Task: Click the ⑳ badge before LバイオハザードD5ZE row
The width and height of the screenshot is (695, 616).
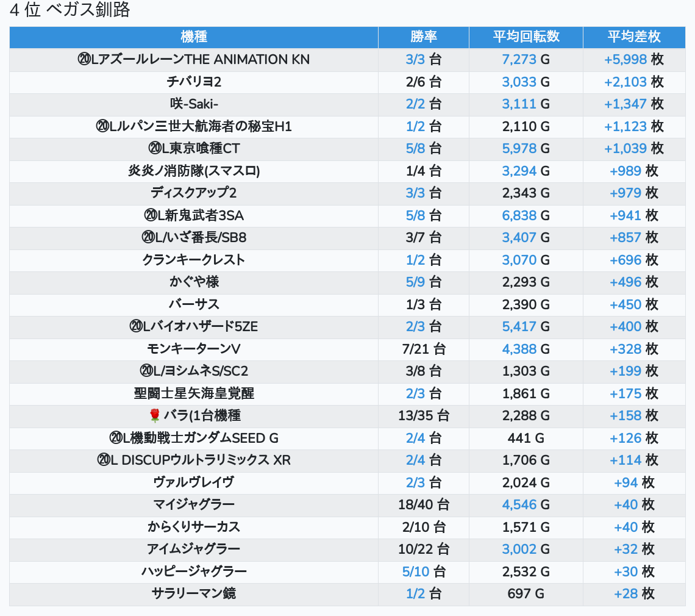Action: point(135,327)
